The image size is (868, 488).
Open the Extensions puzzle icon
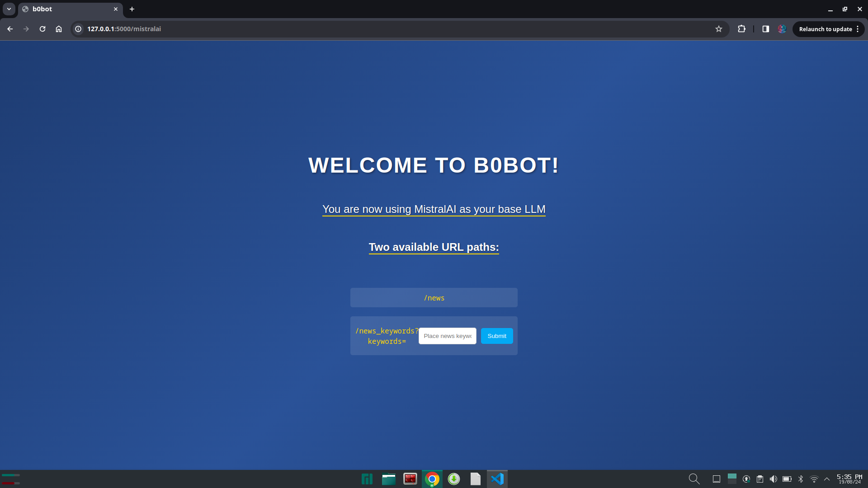click(x=741, y=29)
